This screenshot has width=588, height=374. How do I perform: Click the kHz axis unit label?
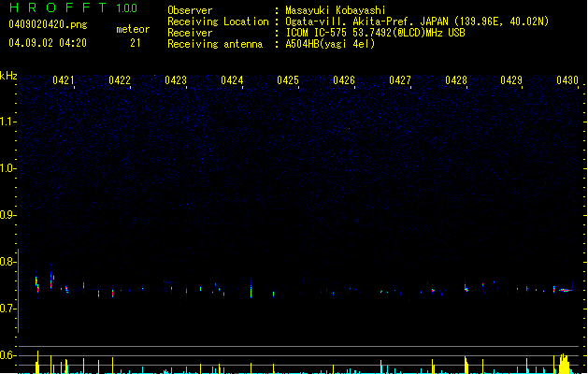(8, 76)
